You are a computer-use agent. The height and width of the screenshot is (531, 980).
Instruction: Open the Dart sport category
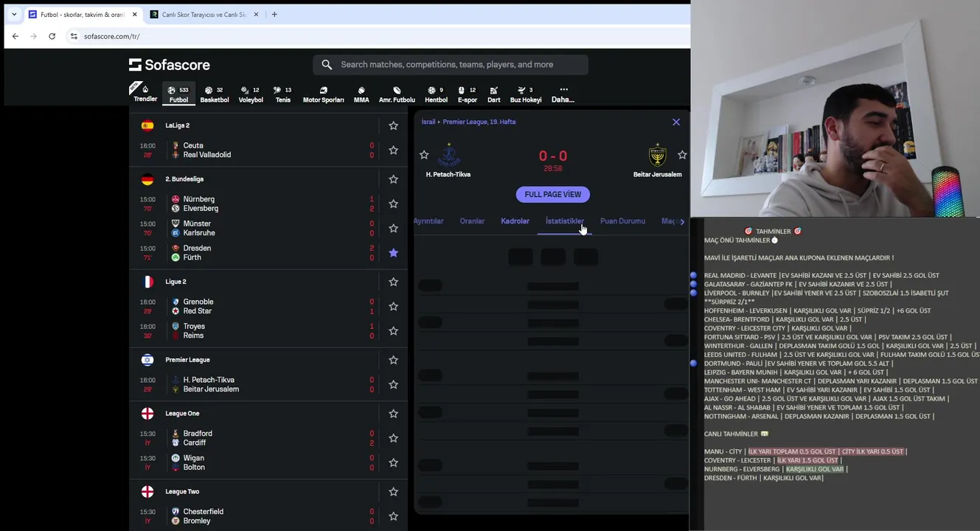click(x=493, y=94)
